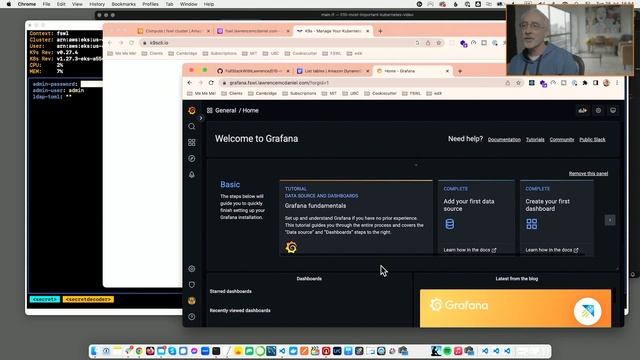Viewport: 640px width, 360px height.
Task: Open the Profiles menu in menu bar
Action: tap(150, 4)
